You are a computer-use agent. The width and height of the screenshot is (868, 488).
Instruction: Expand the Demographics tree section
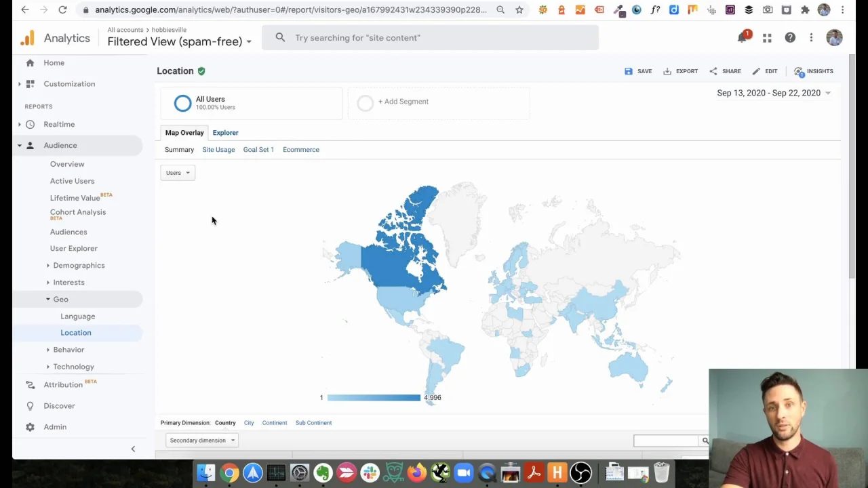click(48, 266)
